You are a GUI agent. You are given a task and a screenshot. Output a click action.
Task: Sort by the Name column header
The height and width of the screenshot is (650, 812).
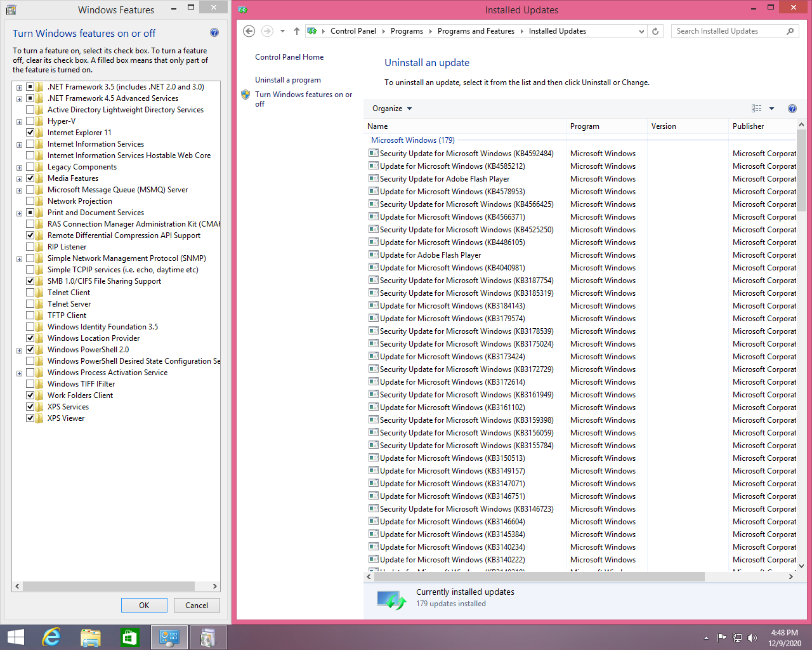pos(465,126)
